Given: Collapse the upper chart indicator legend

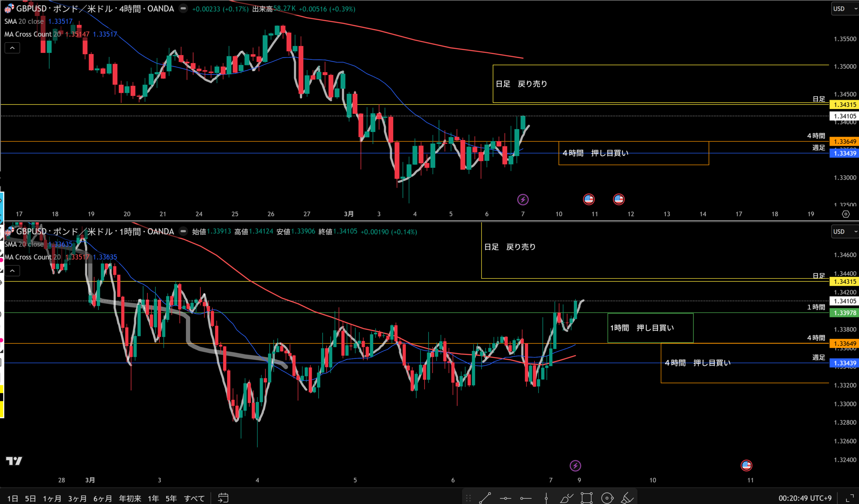Looking at the screenshot, I should (12, 48).
